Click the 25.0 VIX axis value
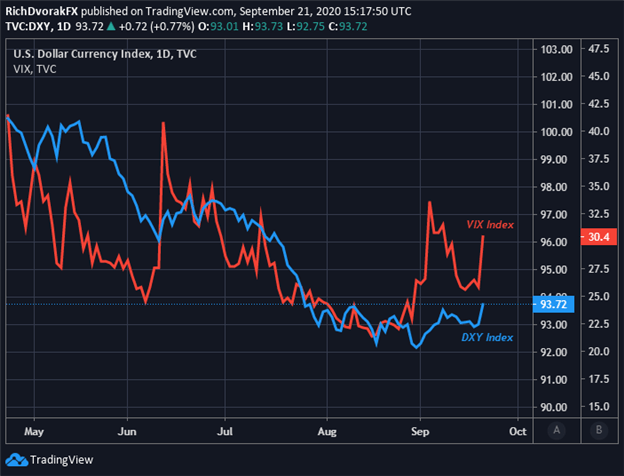 coord(599,297)
